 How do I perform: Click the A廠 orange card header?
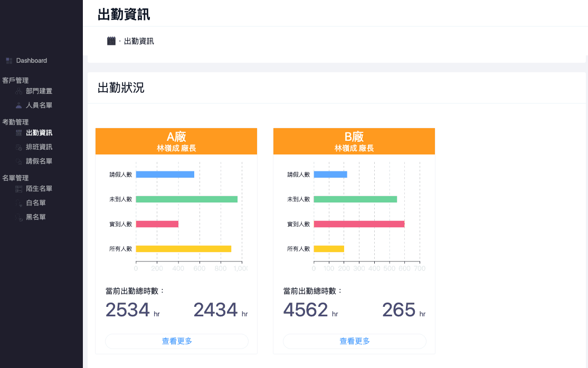click(176, 141)
